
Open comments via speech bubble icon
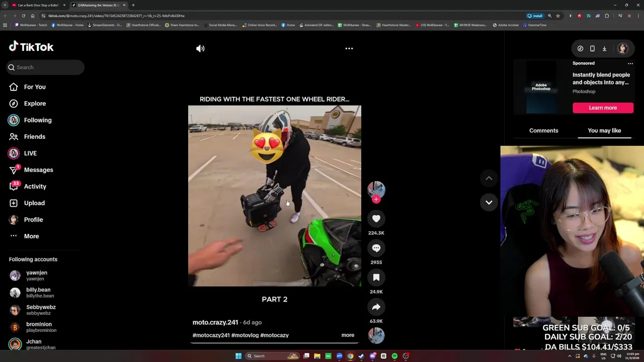(376, 248)
